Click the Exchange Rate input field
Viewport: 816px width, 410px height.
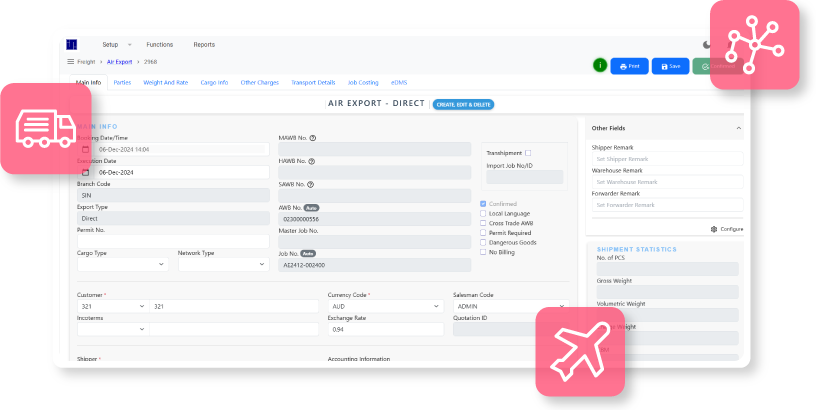coord(385,329)
